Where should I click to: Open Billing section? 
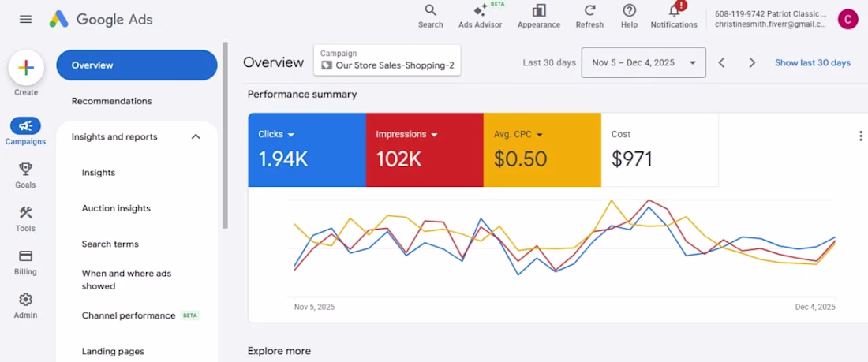coord(25,263)
